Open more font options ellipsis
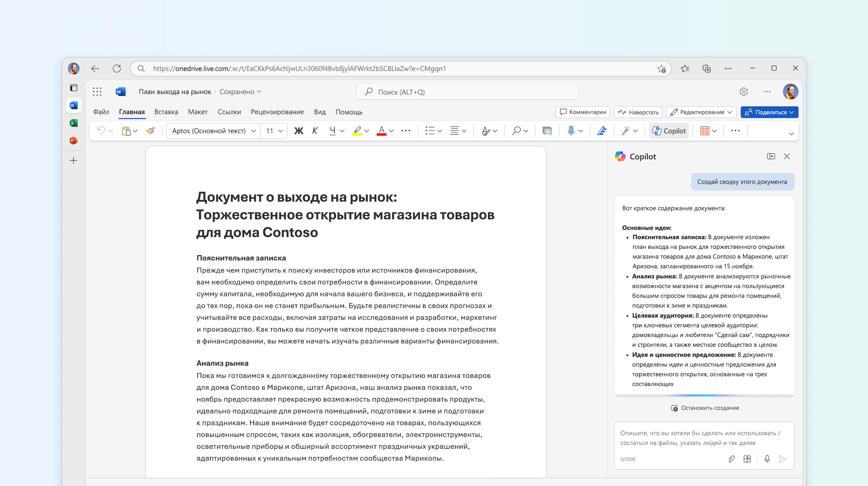868x486 pixels. point(406,131)
